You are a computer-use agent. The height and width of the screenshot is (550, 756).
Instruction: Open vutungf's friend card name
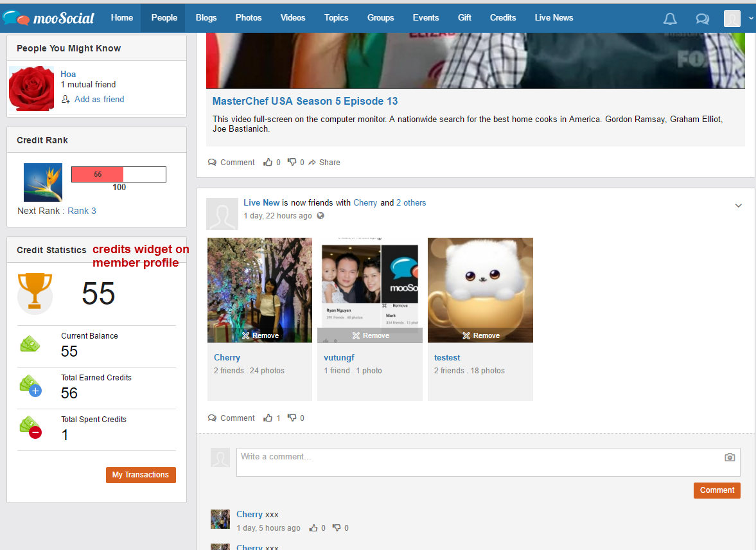coord(339,357)
